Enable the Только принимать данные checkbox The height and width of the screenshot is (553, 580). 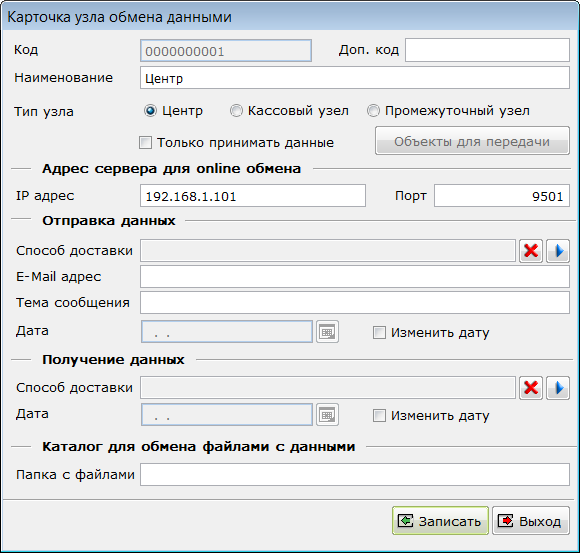click(x=145, y=142)
